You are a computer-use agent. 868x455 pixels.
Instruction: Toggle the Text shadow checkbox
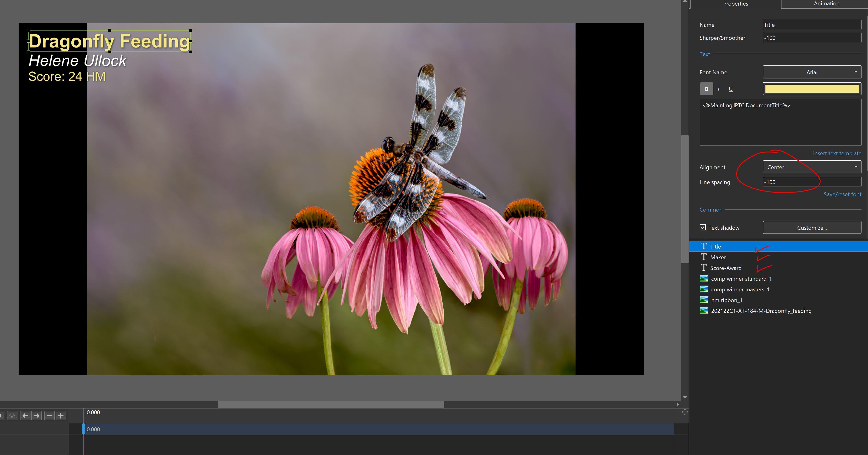pyautogui.click(x=703, y=227)
